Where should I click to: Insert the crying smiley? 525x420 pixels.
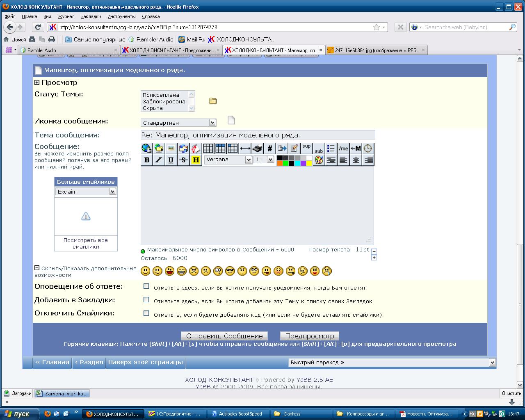click(x=327, y=271)
